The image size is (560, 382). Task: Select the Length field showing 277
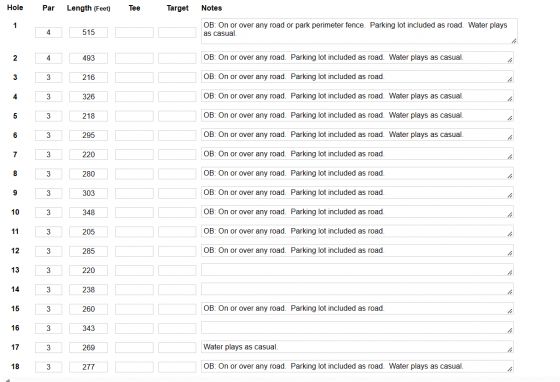point(88,367)
